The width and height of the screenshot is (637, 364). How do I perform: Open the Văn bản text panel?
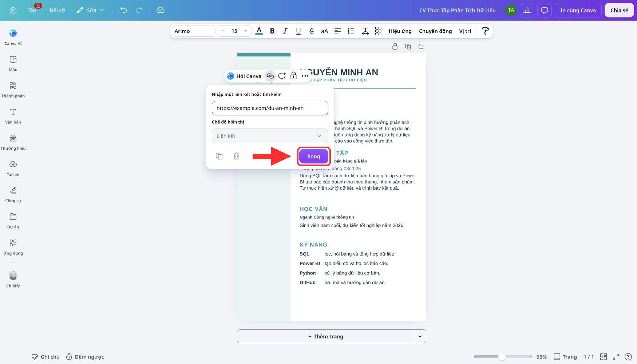point(13,116)
